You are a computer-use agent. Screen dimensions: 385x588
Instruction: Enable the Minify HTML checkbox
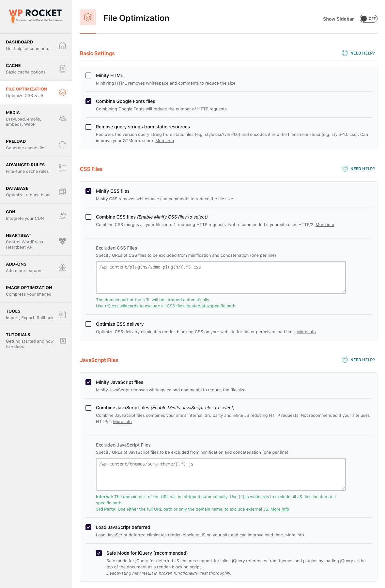(x=88, y=75)
